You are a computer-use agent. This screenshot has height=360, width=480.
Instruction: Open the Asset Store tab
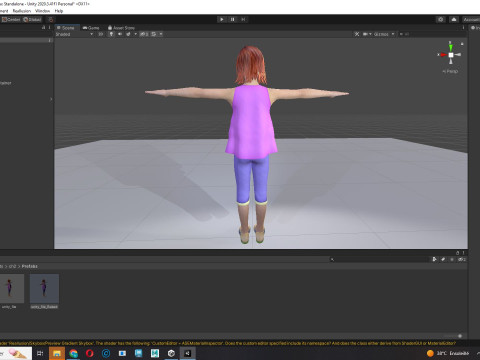(x=121, y=28)
